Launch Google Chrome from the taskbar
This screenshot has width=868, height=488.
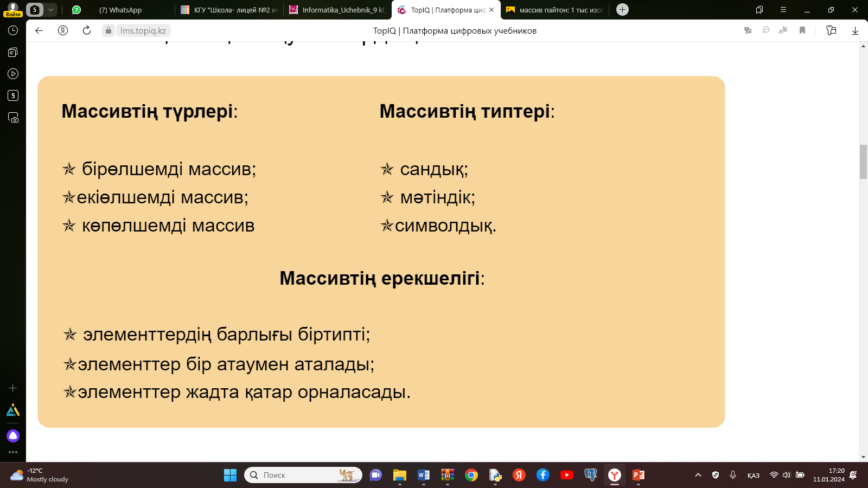coord(471,475)
